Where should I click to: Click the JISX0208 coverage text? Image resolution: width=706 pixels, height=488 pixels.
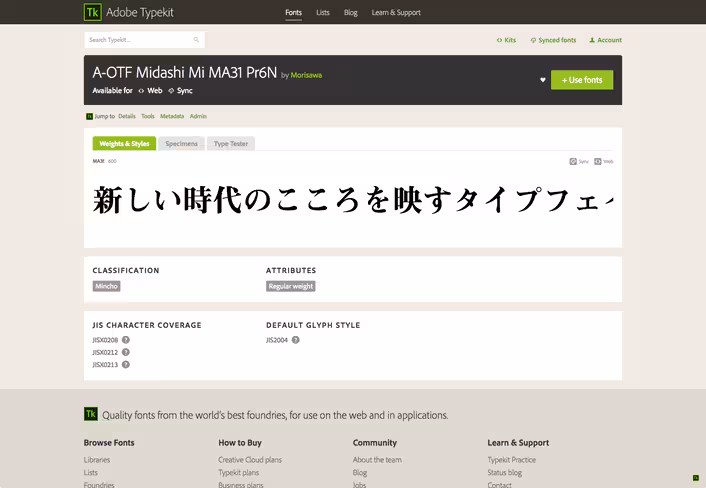tap(105, 340)
